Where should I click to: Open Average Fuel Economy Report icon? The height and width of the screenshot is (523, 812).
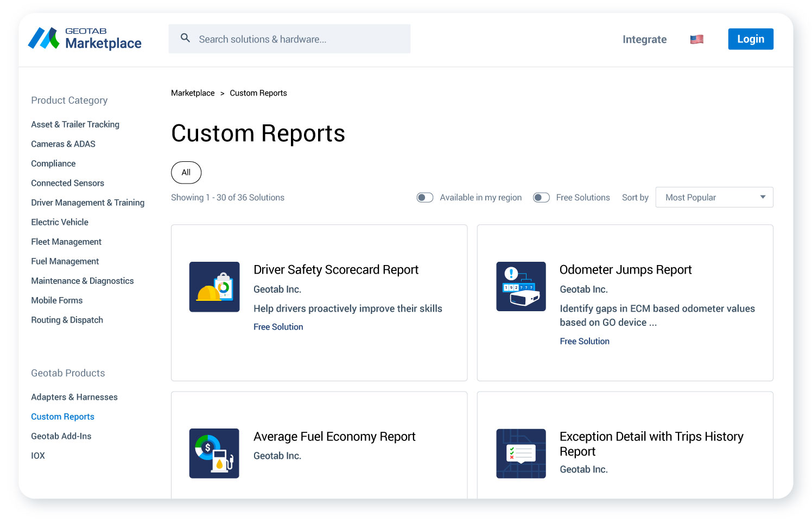[214, 453]
